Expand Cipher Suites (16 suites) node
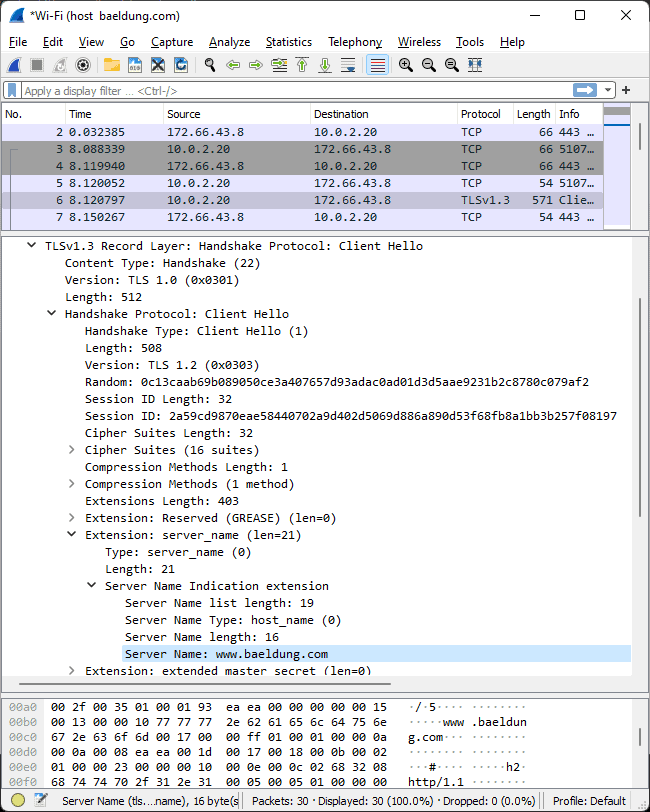Image resolution: width=650 pixels, height=812 pixels. click(x=72, y=450)
